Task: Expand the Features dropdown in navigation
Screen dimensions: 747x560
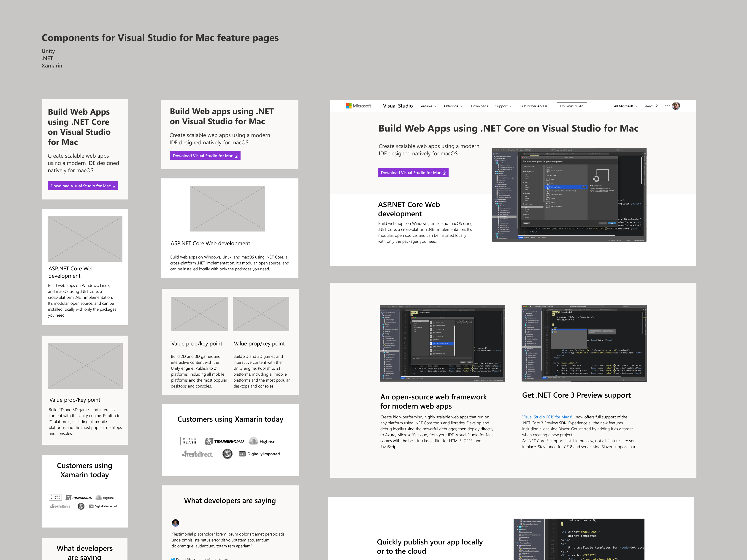Action: pos(428,106)
